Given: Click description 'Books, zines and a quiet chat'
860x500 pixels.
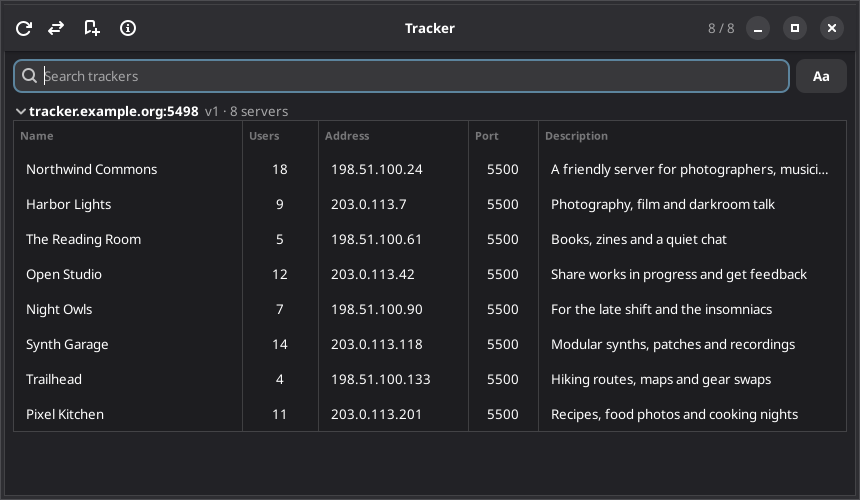Looking at the screenshot, I should point(638,240).
